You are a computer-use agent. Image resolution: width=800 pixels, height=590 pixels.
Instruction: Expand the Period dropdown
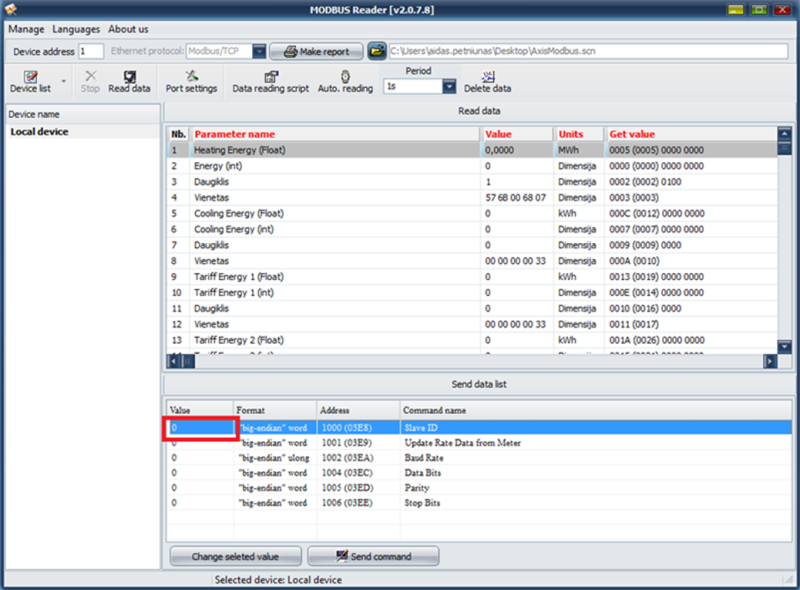click(448, 87)
